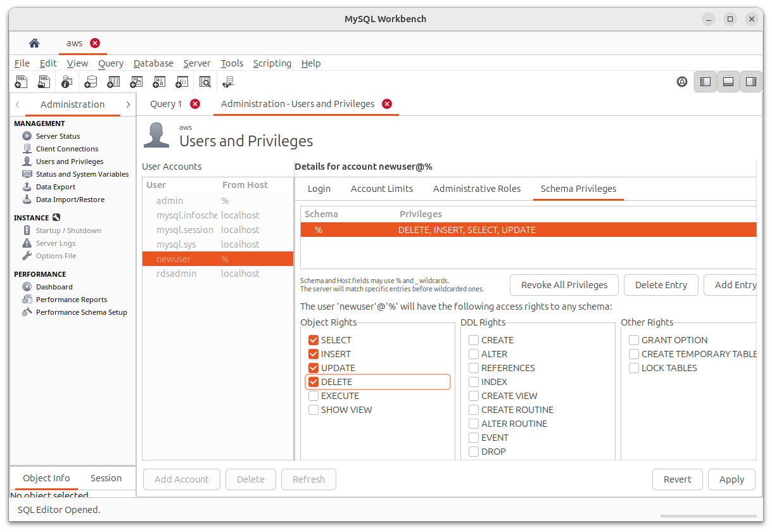
Task: Enable the LOCK TABLES checkbox
Action: tap(634, 368)
